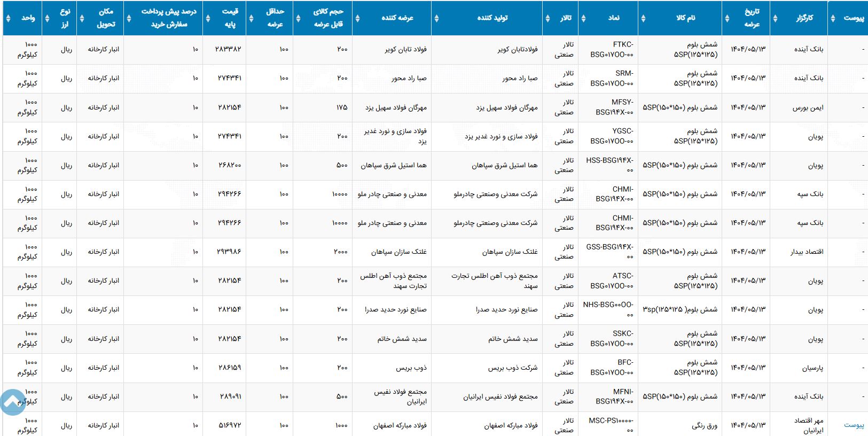Click sort arrows beside نام کالا header
Viewport: 868px width, 436px height.
point(643,18)
